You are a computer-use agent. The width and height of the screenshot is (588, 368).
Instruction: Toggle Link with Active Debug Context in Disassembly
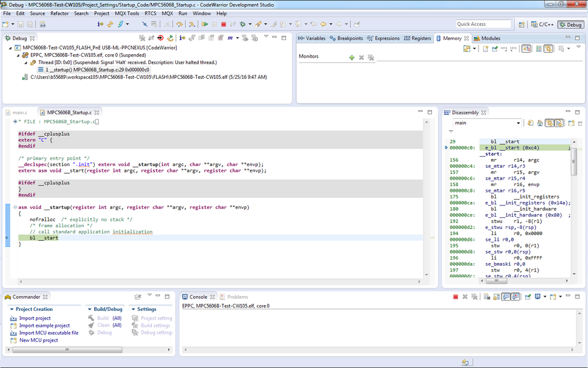click(549, 122)
